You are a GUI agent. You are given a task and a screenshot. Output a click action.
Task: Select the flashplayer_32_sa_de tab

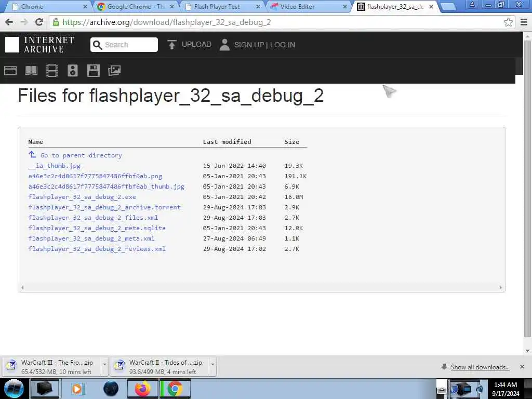click(x=395, y=6)
